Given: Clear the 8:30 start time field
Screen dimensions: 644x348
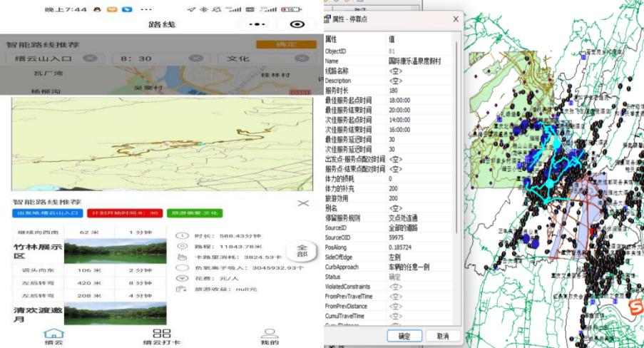Looking at the screenshot, I should 195,58.
